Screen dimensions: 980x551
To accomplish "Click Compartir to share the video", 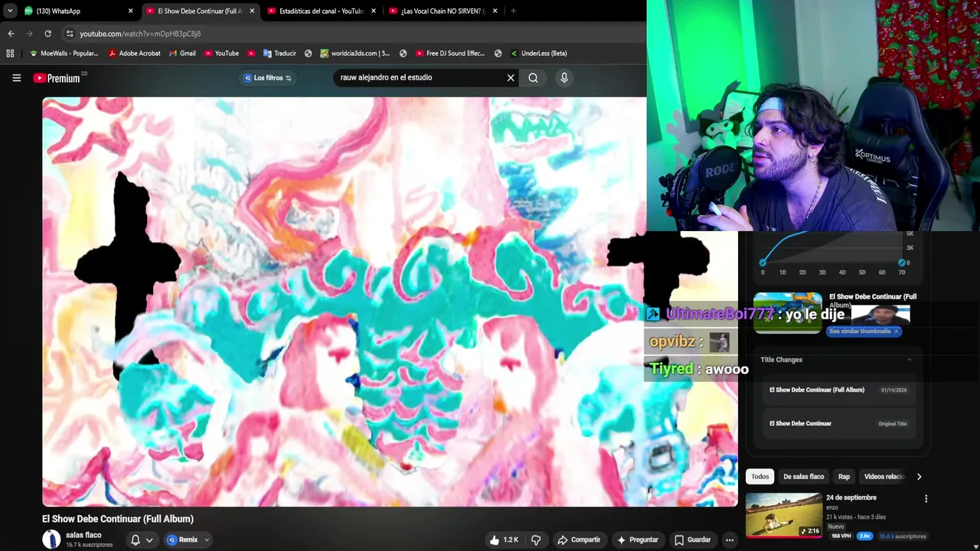I will [x=579, y=540].
